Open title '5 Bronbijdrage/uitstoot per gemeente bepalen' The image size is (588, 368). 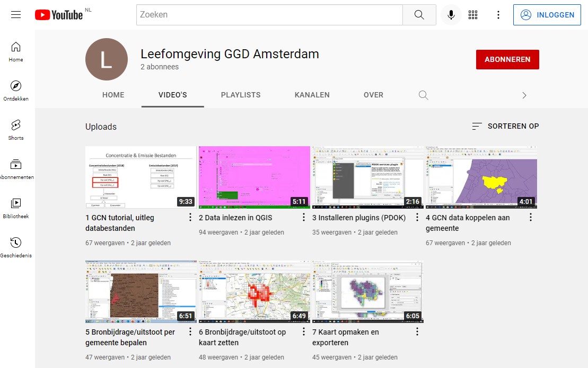pos(130,337)
